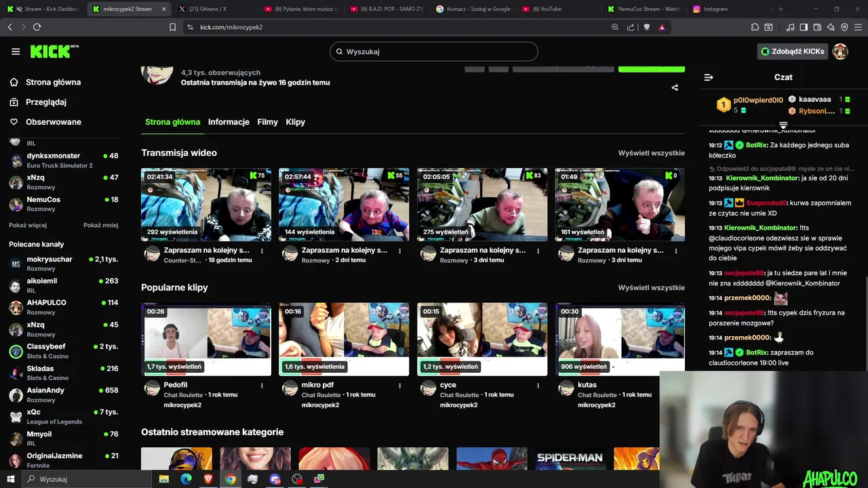
Task: Open the 02:57:44 video thumbnail
Action: click(344, 205)
